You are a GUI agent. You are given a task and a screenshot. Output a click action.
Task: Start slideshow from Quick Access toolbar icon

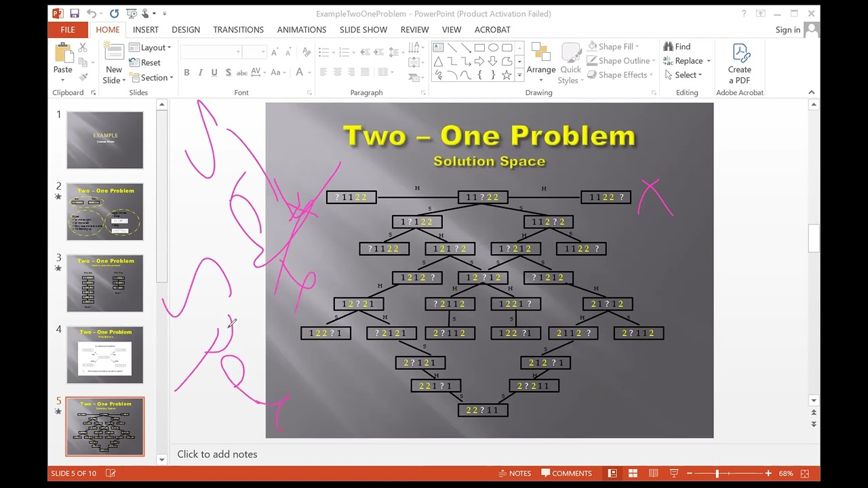(133, 14)
